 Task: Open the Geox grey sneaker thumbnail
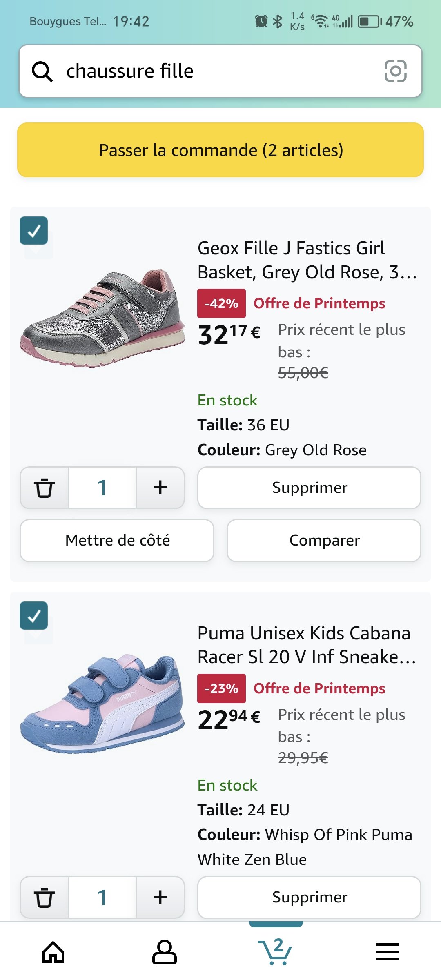tap(102, 318)
